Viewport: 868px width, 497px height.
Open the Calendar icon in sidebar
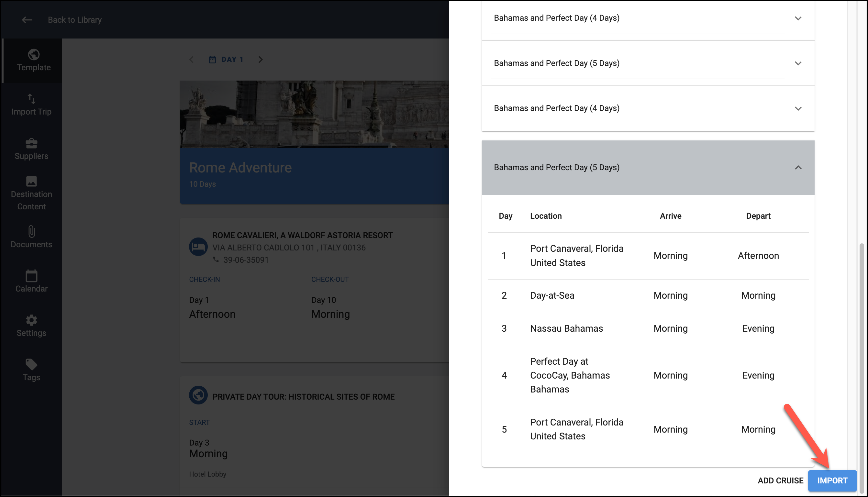pos(31,276)
